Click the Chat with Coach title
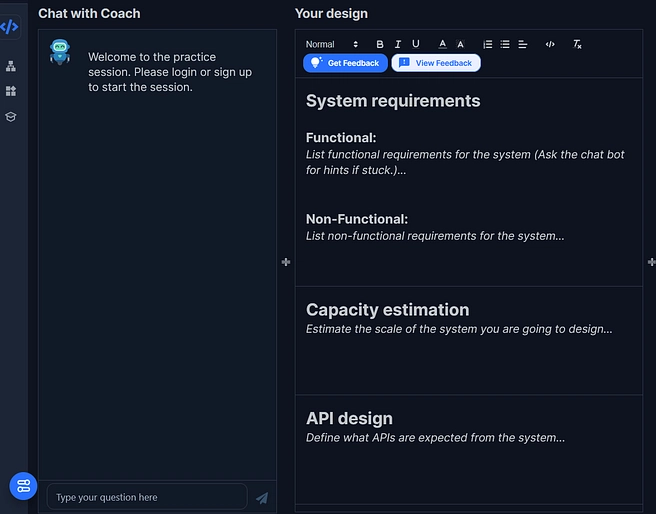This screenshot has height=514, width=656. click(x=90, y=13)
